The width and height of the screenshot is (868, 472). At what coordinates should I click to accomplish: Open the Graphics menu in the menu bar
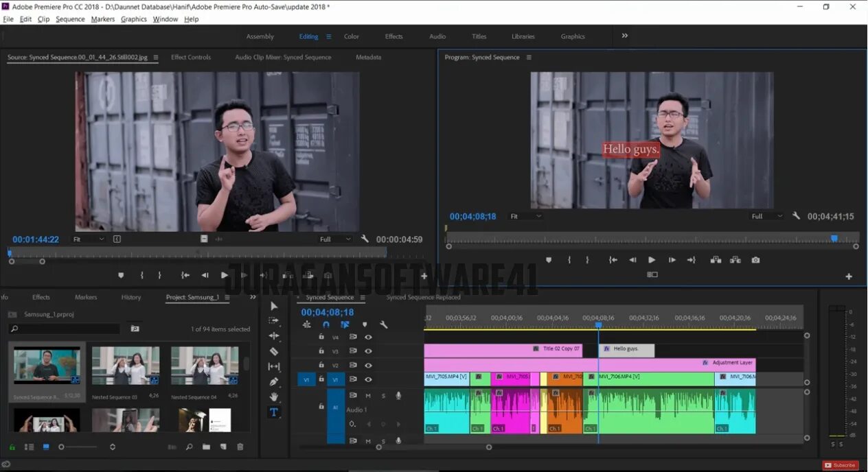(x=134, y=19)
